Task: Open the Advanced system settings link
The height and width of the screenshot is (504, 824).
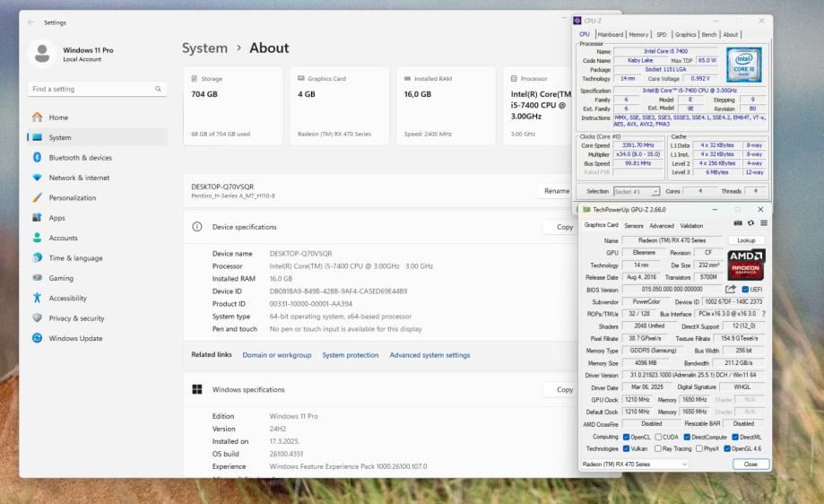Action: pos(429,355)
